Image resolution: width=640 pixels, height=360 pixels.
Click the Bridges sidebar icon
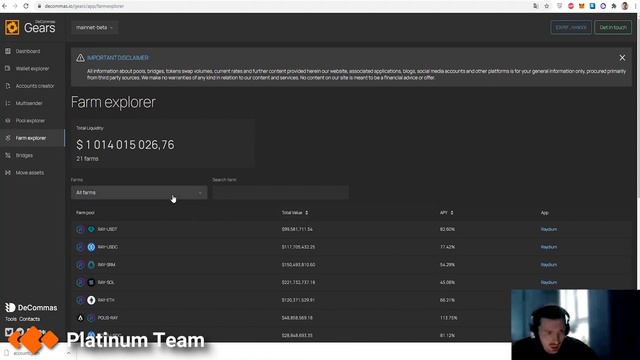click(8, 156)
